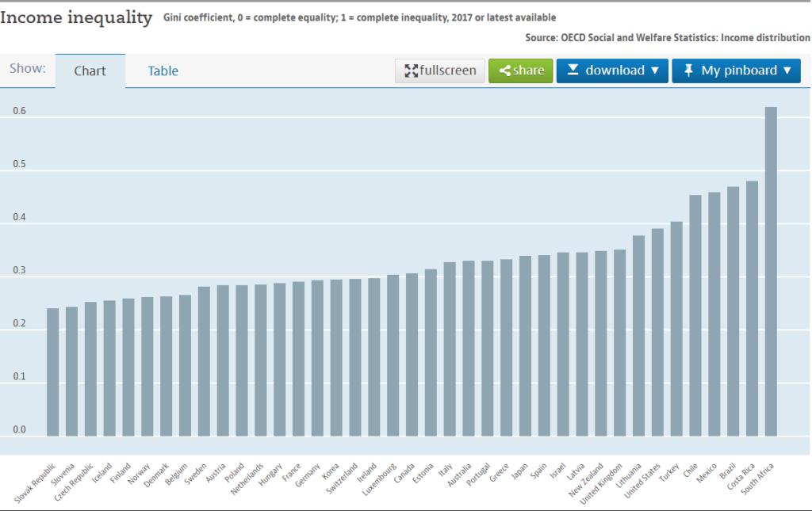Screen dimensions: 812x511
Task: Click the 'Luxembourg' axis label
Action: click(379, 480)
